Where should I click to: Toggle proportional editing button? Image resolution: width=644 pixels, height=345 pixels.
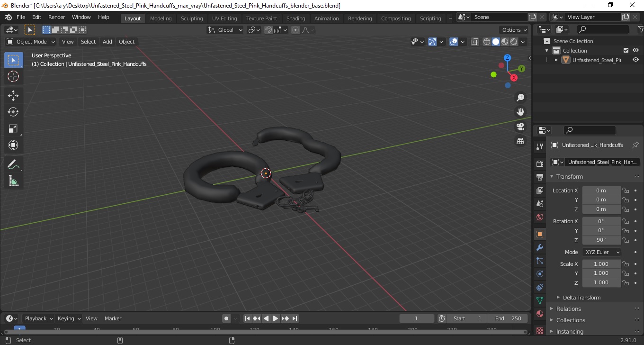[x=295, y=30]
